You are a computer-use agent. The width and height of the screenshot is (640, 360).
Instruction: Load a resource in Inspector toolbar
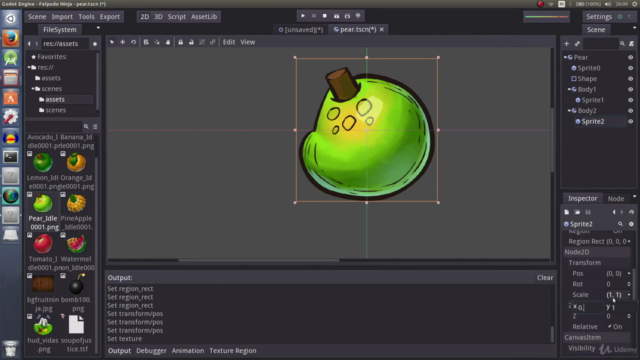[577, 212]
